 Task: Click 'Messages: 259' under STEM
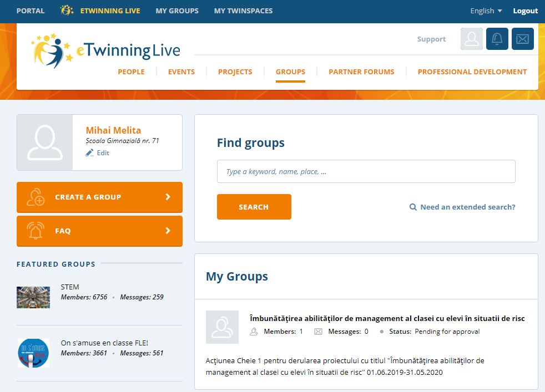[x=142, y=297]
